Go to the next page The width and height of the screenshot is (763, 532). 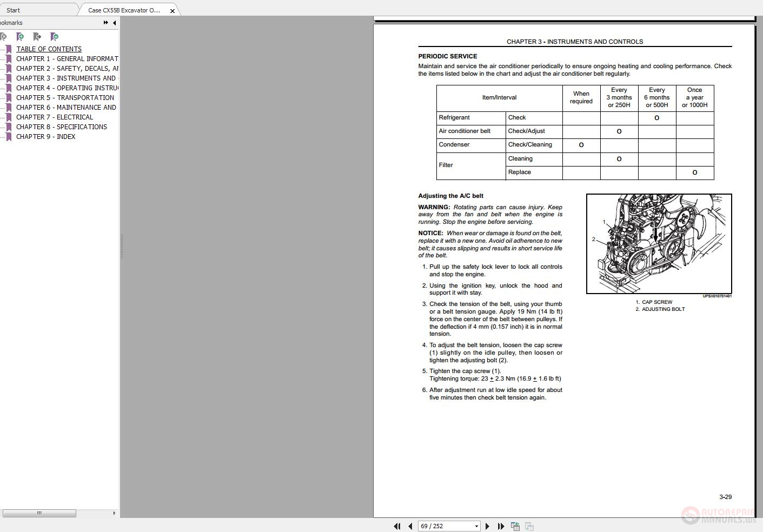488,526
